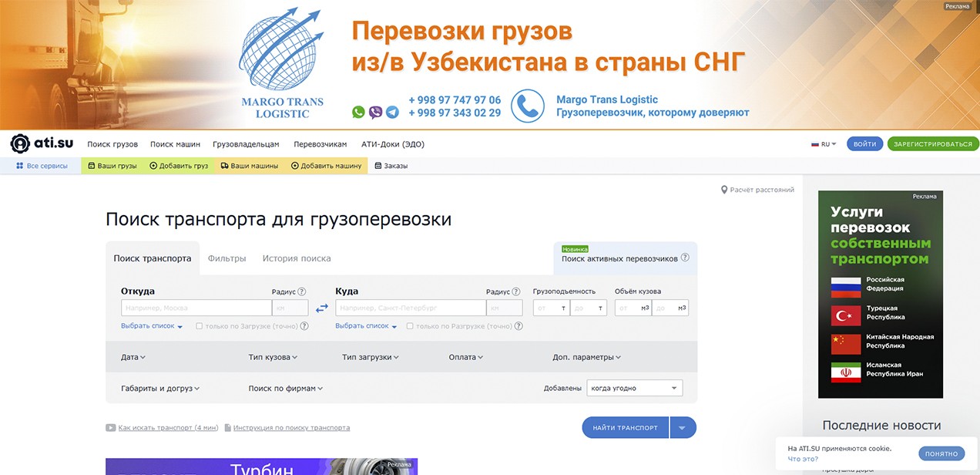Enable только по Загрузке (точно) checkbox

click(200, 326)
